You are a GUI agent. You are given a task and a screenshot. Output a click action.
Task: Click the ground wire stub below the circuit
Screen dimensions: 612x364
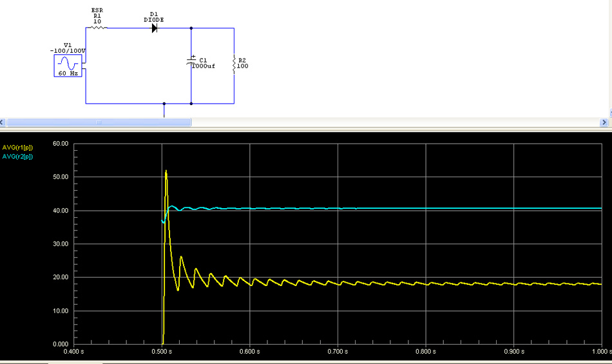click(x=164, y=111)
